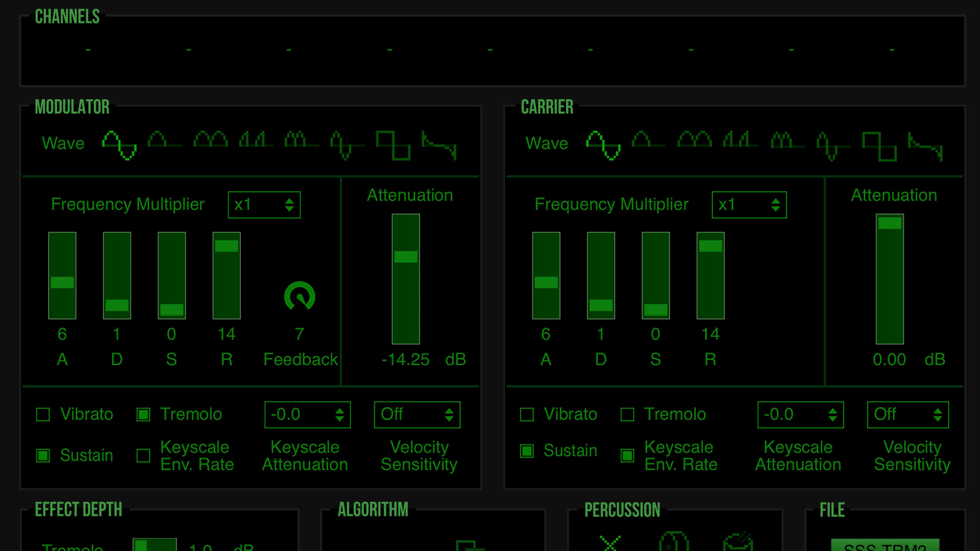The width and height of the screenshot is (980, 551).
Task: Click the Carrier Release slider handle
Action: pos(710,246)
